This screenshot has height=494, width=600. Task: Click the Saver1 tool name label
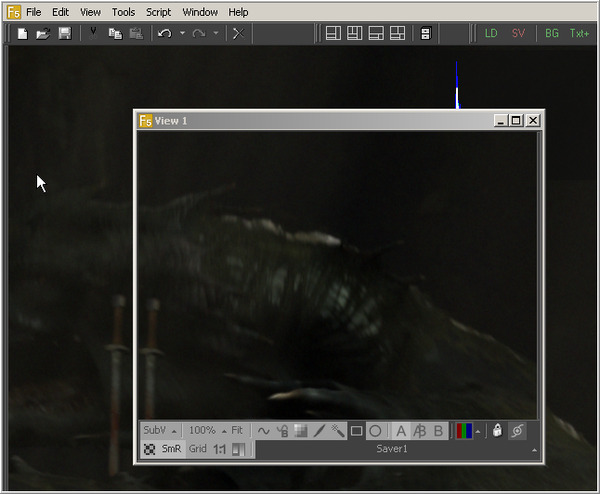(392, 449)
